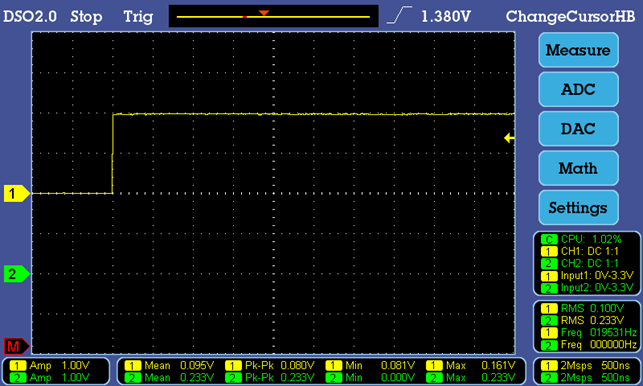Click channel 2 Freq 000000Hz reading
The image size is (643, 386).
[589, 345]
